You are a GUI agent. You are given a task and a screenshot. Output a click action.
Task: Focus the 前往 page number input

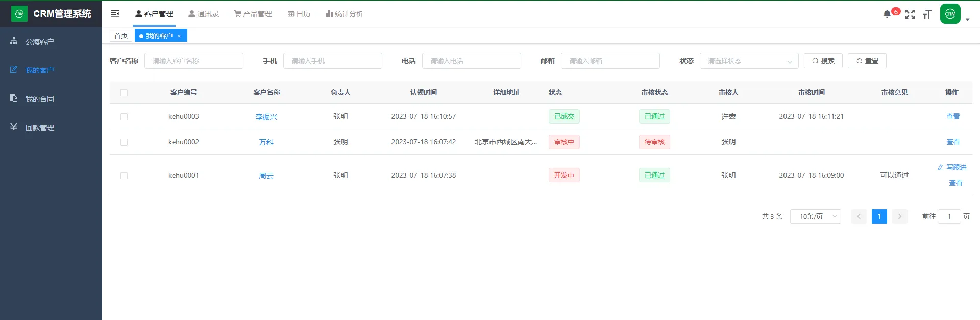pos(949,216)
